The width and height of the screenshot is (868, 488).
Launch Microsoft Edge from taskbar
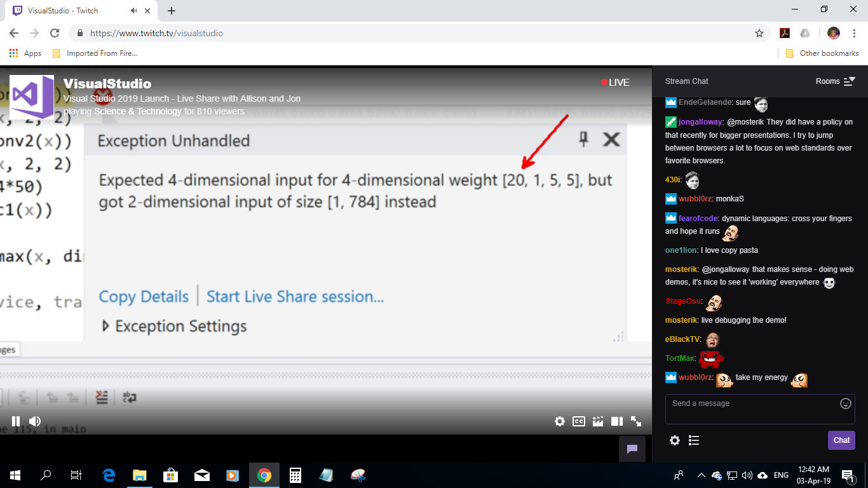pos(109,475)
